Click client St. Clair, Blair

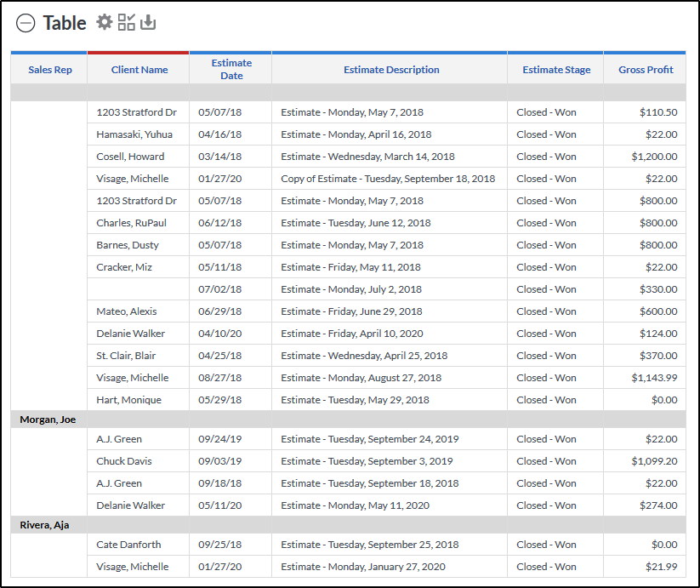pyautogui.click(x=126, y=356)
